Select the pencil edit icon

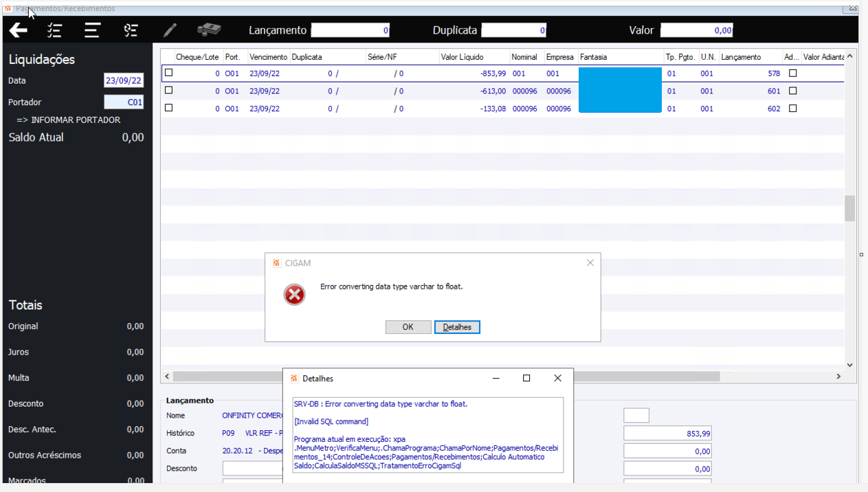point(170,30)
